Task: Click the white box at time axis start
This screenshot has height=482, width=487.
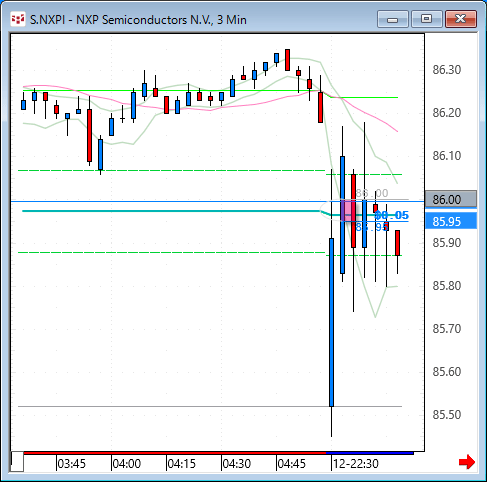Action: [17, 462]
